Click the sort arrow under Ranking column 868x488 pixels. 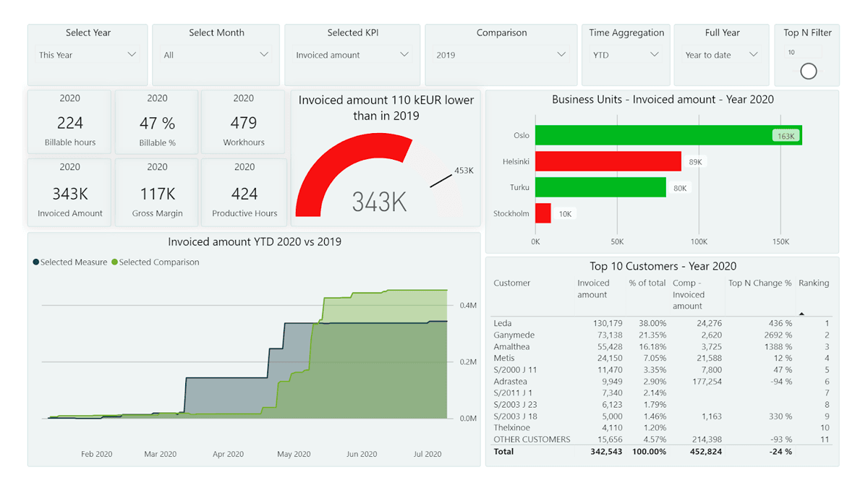[x=801, y=314]
